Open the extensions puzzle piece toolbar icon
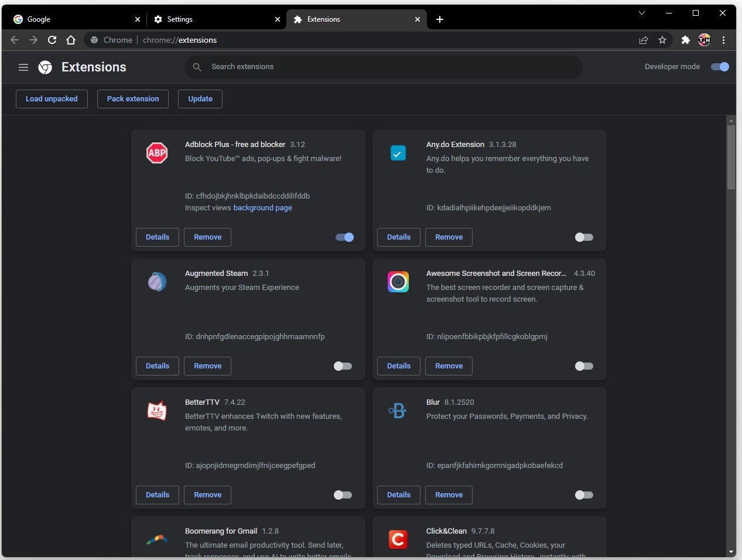Viewport: 742px width, 560px height. (685, 40)
